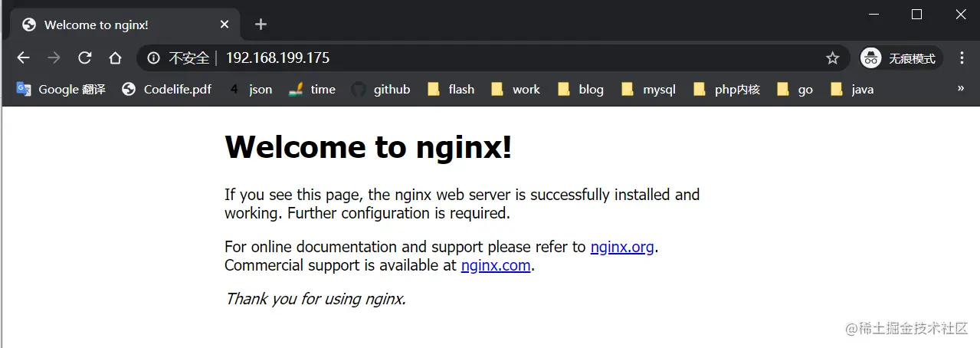980x348 pixels.
Task: Expand the java bookmark folder
Action: (x=851, y=90)
